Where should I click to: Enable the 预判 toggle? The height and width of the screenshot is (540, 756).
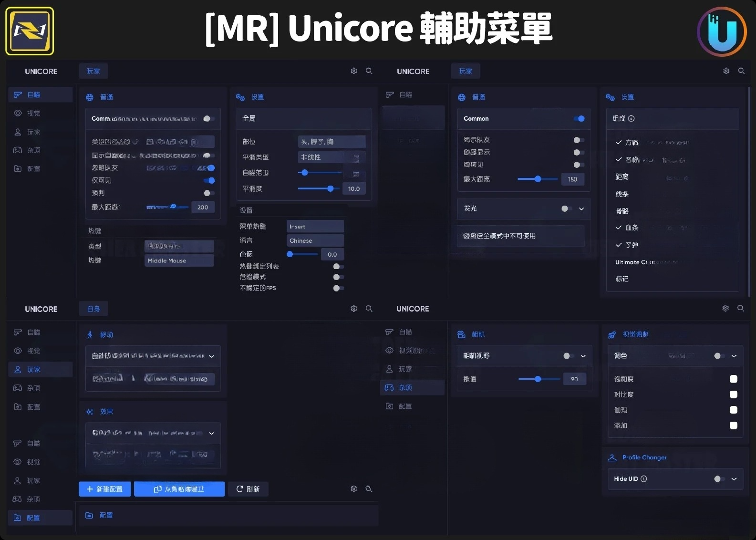(209, 193)
